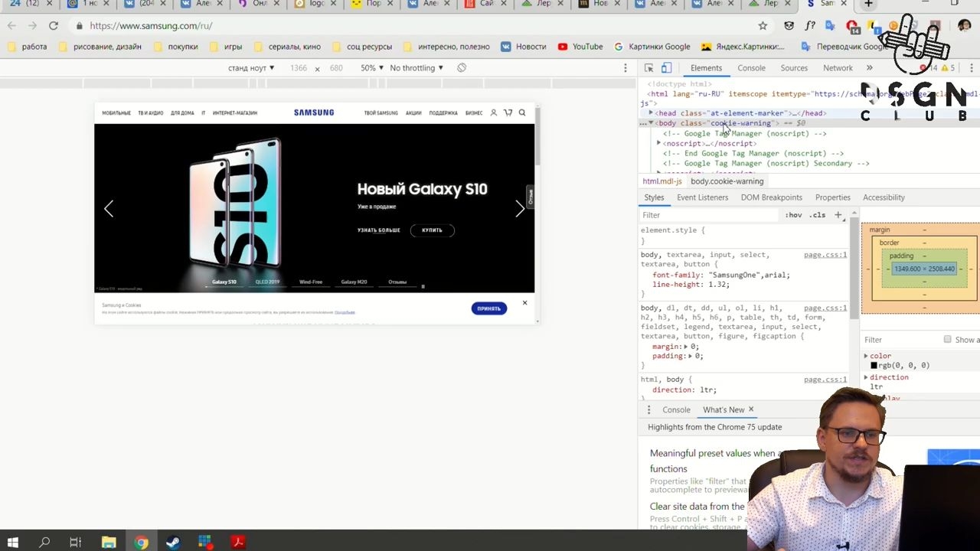Click the first page.css:1 source link
The height and width of the screenshot is (551, 980).
point(825,255)
